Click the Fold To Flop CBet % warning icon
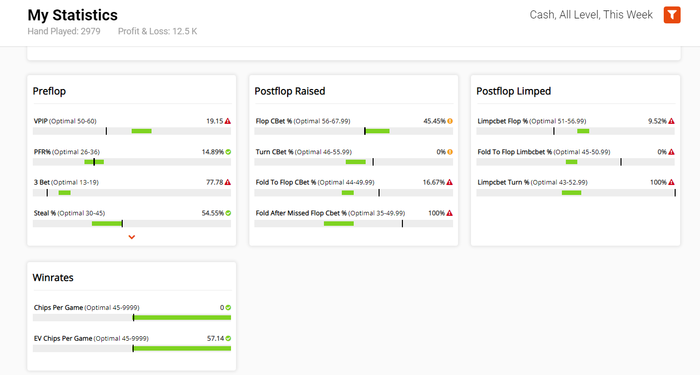Viewport: 700px width, 375px height. tap(450, 182)
